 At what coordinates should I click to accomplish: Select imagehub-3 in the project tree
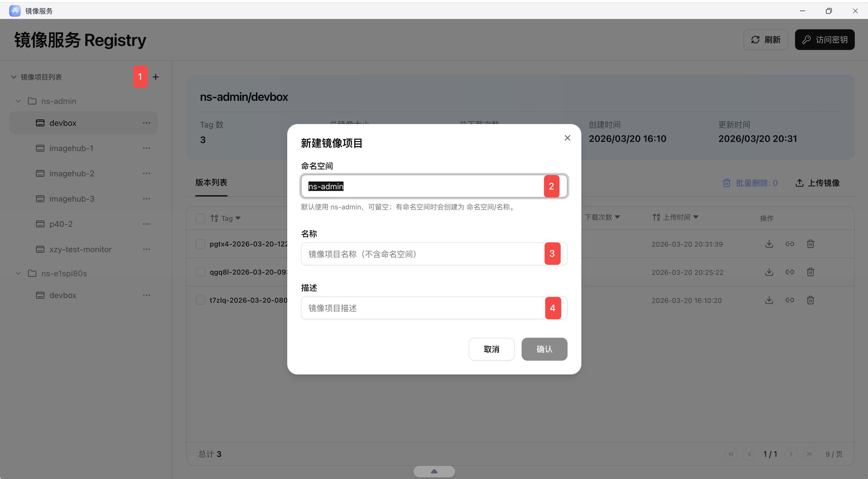click(x=72, y=199)
